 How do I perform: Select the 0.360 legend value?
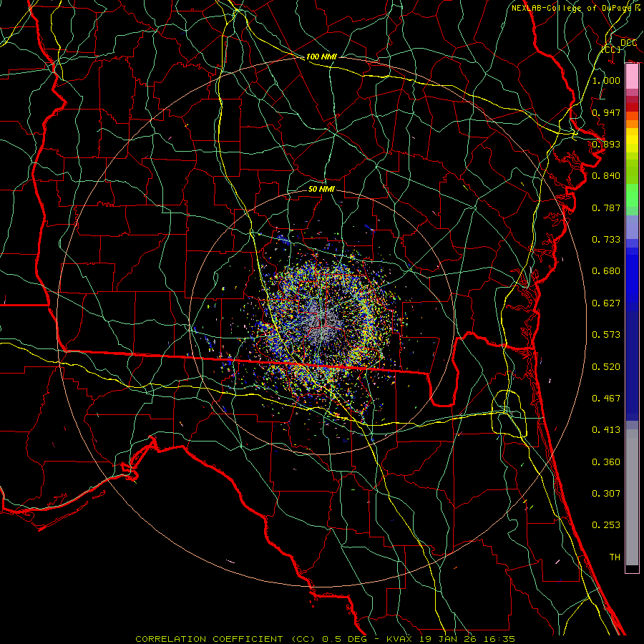click(x=606, y=462)
